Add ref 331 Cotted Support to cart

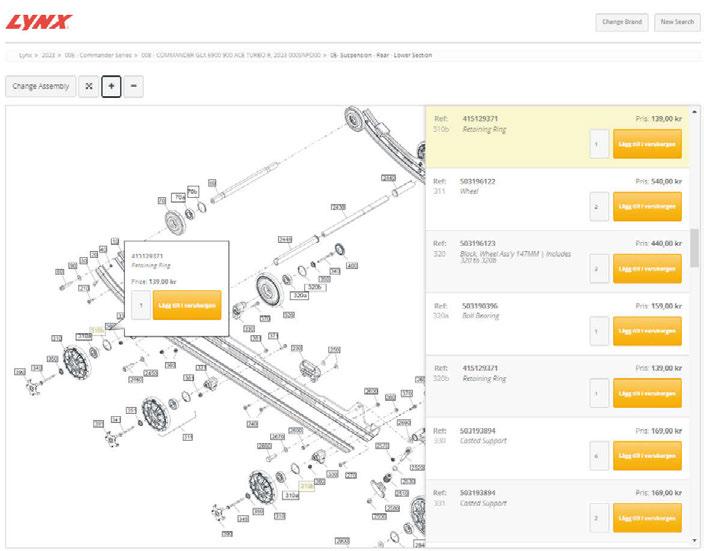pos(647,518)
